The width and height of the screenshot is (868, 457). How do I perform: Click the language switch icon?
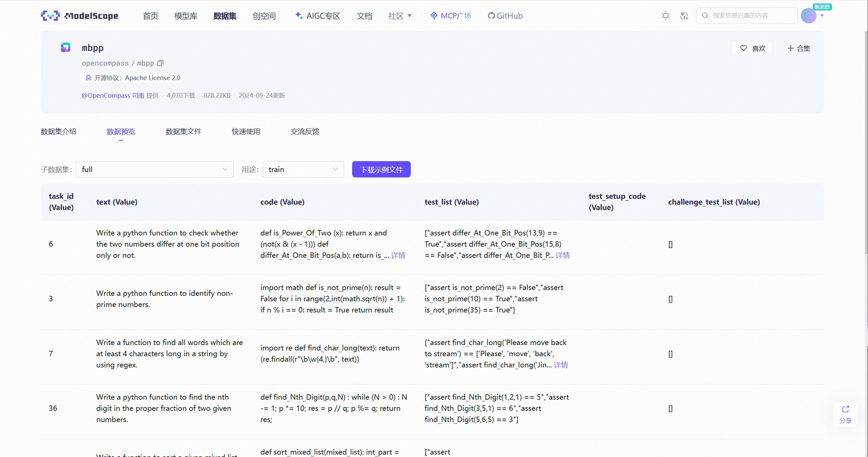coord(684,16)
